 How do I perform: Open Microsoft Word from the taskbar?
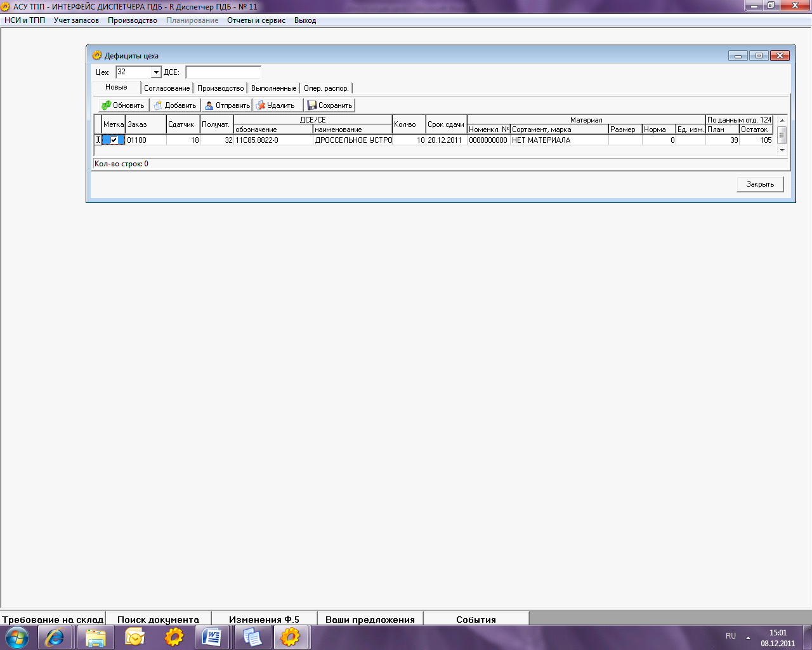212,637
